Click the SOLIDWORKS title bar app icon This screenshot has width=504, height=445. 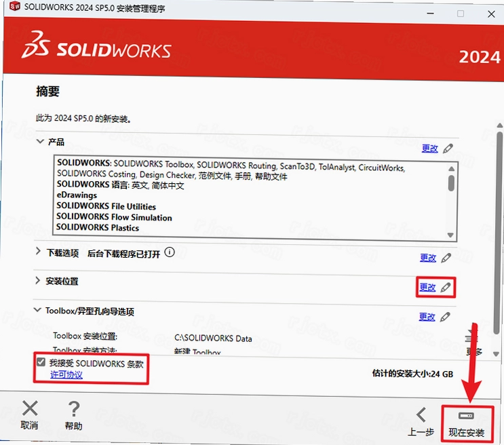[x=15, y=6]
